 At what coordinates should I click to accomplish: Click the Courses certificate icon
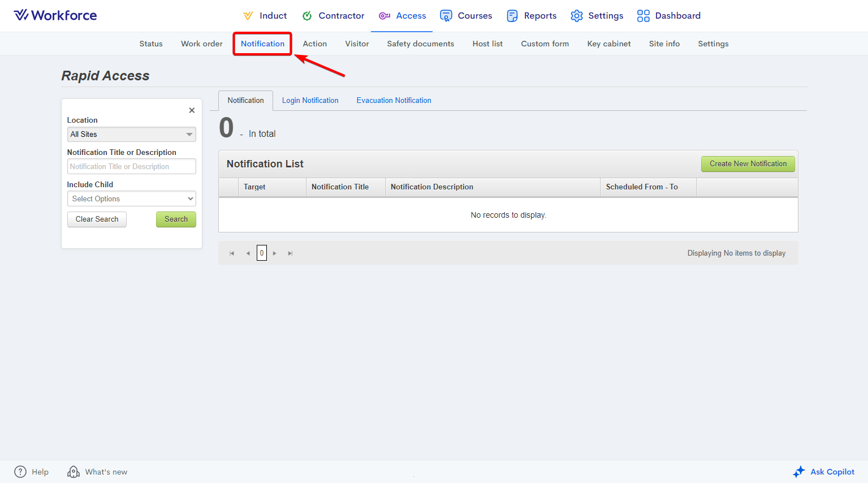click(446, 16)
